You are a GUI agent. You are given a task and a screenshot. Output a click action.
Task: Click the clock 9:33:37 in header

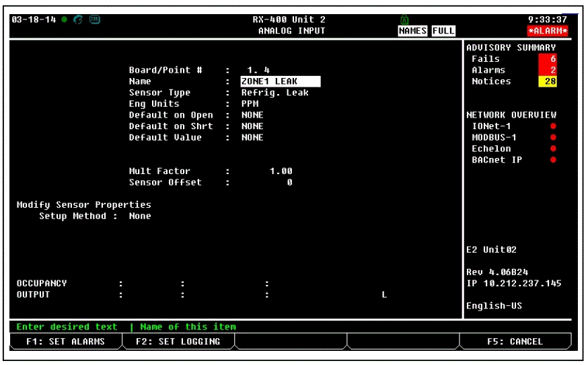(x=548, y=19)
